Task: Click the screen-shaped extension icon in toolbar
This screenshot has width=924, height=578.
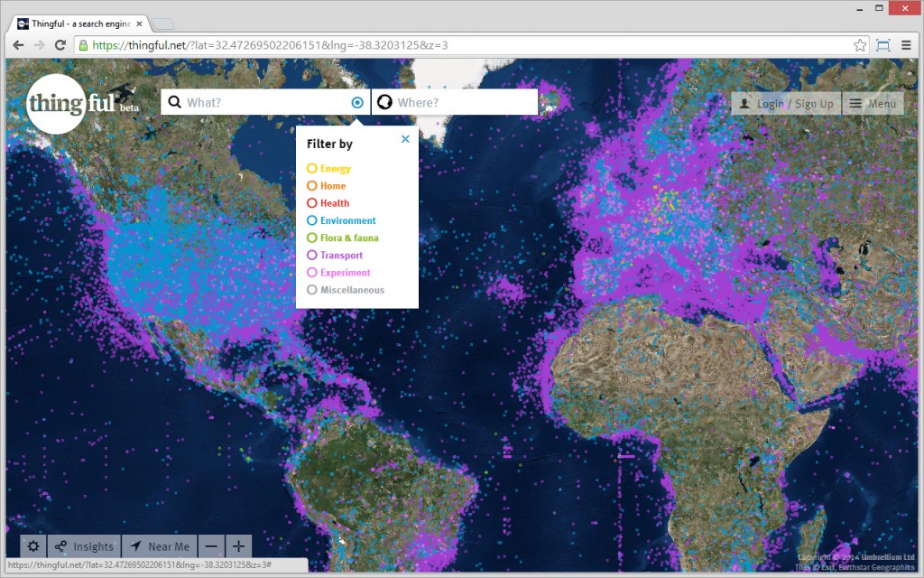Action: 882,45
